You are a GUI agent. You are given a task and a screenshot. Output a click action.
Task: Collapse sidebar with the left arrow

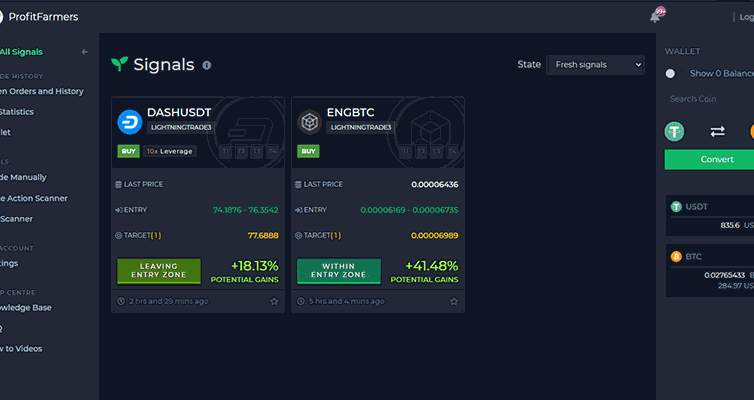(x=85, y=52)
